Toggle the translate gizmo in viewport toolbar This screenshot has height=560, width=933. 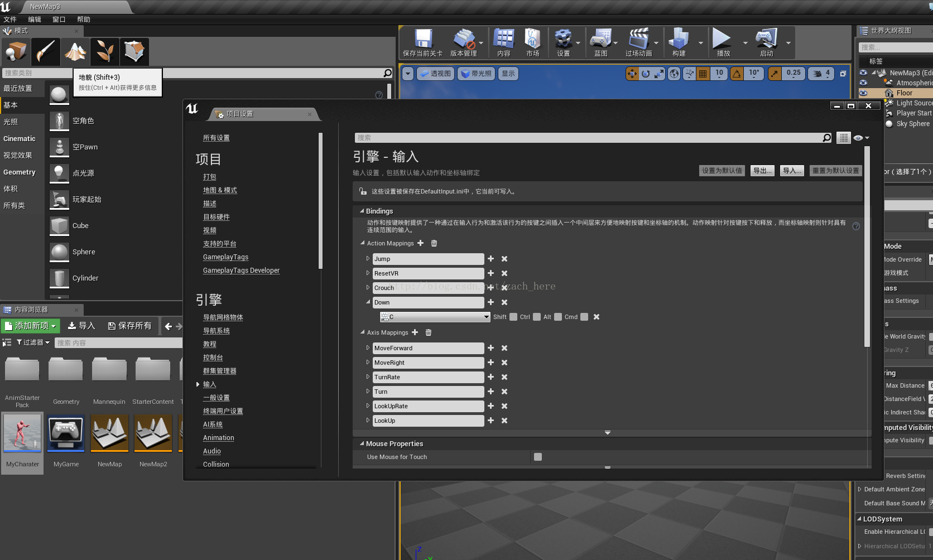[x=632, y=74]
